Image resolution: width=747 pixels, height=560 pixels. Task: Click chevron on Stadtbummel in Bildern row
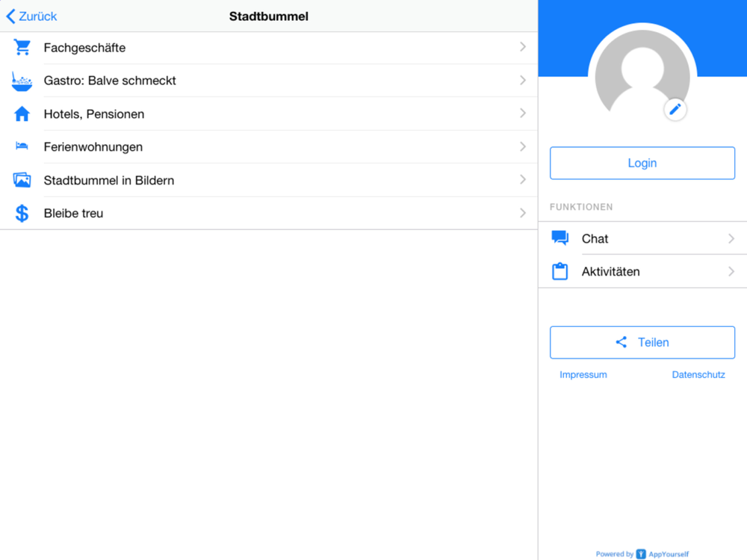pos(523,179)
